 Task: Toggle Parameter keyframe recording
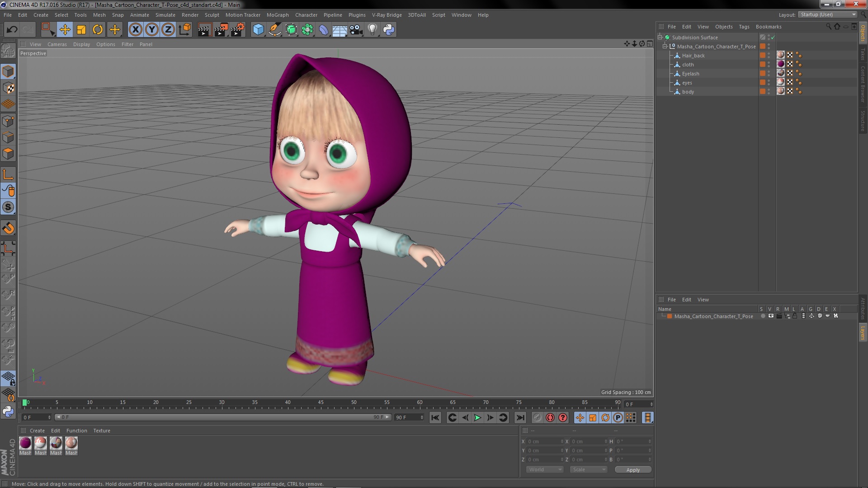click(618, 418)
